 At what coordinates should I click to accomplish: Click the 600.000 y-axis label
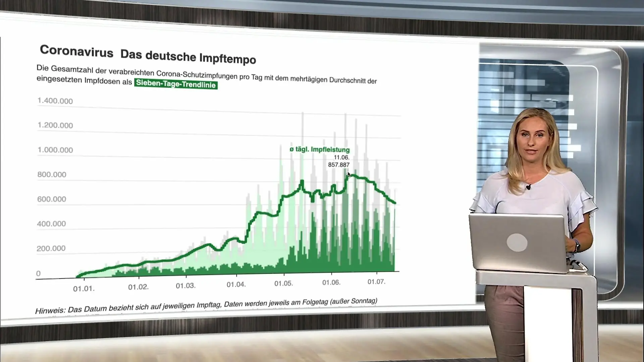[x=51, y=199]
